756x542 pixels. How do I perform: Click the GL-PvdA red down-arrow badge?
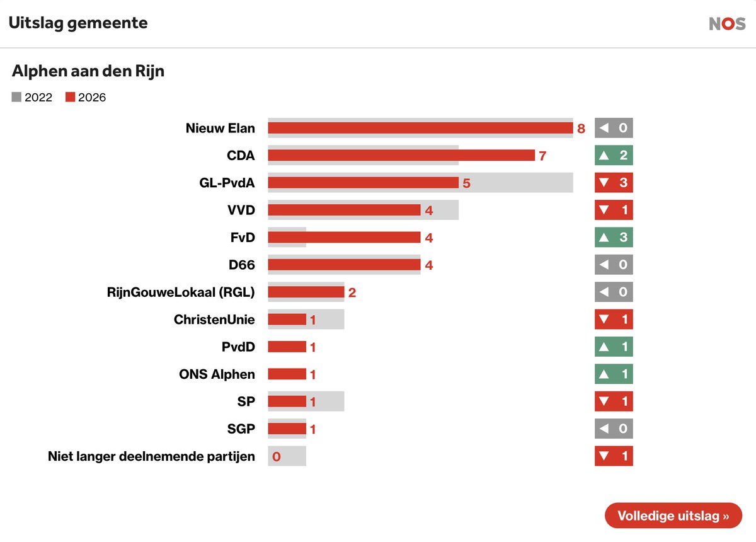[614, 183]
